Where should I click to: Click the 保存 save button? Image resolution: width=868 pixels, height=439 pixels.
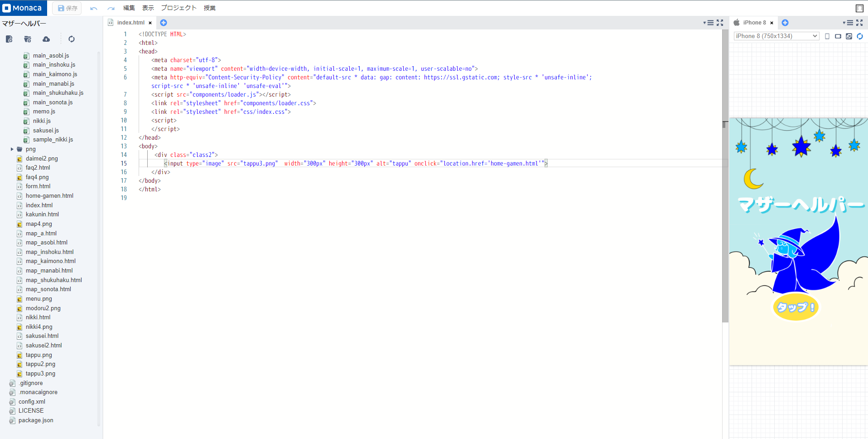click(67, 8)
